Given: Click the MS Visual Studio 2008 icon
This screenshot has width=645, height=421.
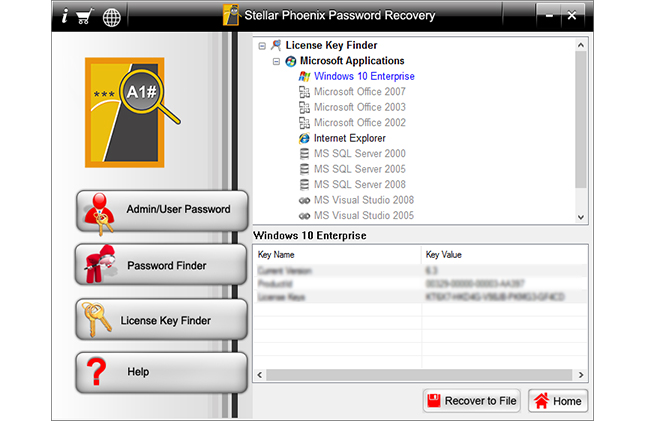Looking at the screenshot, I should pyautogui.click(x=304, y=200).
